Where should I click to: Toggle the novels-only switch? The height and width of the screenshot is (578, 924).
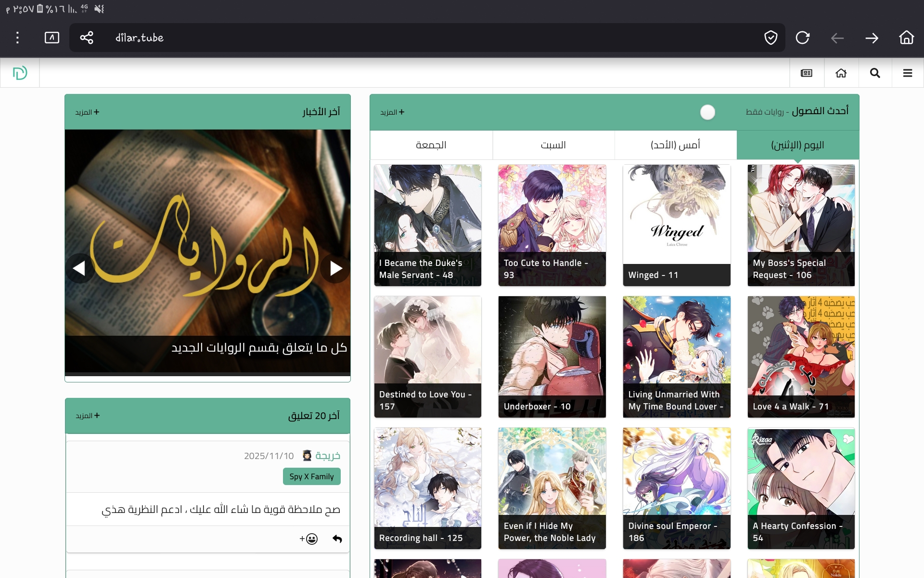tap(707, 112)
